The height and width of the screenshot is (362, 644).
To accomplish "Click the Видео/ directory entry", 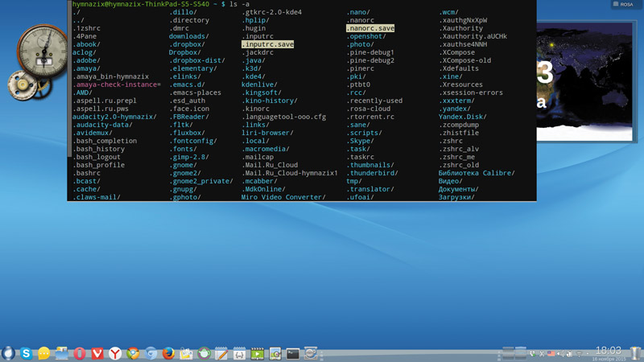I will 451,181.
